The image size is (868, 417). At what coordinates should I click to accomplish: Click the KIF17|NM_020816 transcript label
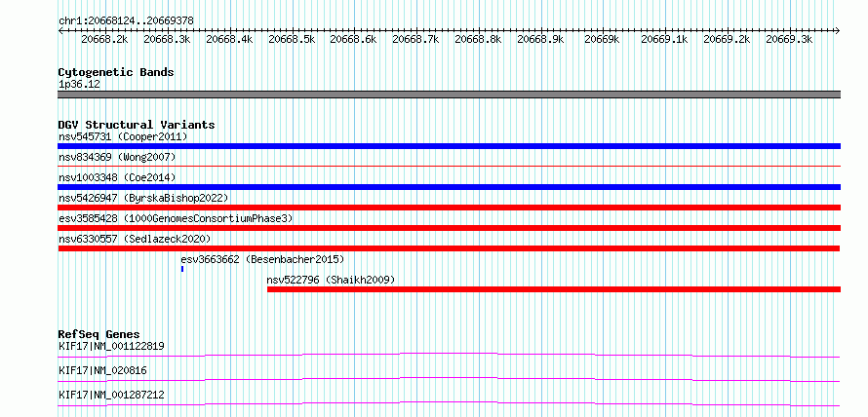click(102, 370)
